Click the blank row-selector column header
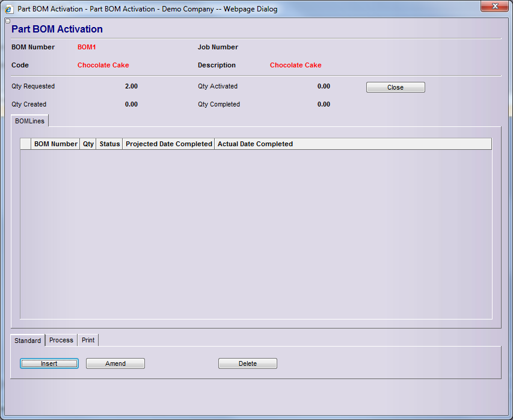Screen dimensions: 513x420 point(26,144)
